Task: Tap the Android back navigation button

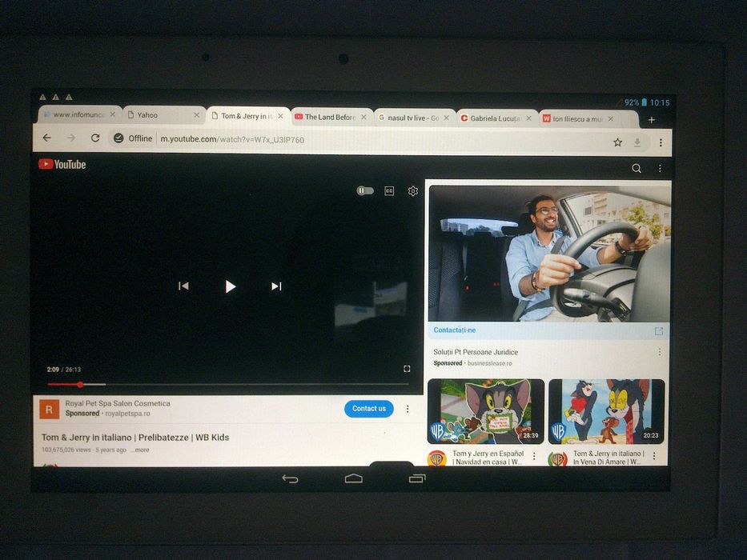Action: (290, 478)
